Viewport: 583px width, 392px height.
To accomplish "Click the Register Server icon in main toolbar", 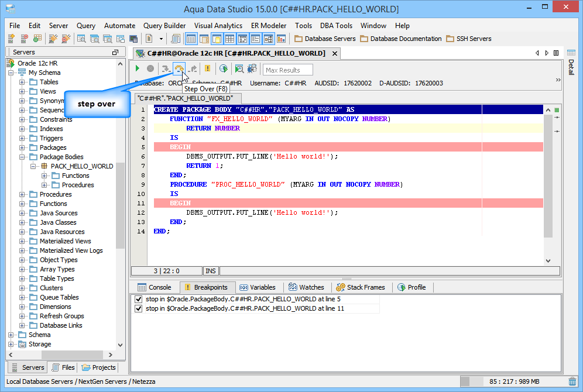I will (12, 39).
